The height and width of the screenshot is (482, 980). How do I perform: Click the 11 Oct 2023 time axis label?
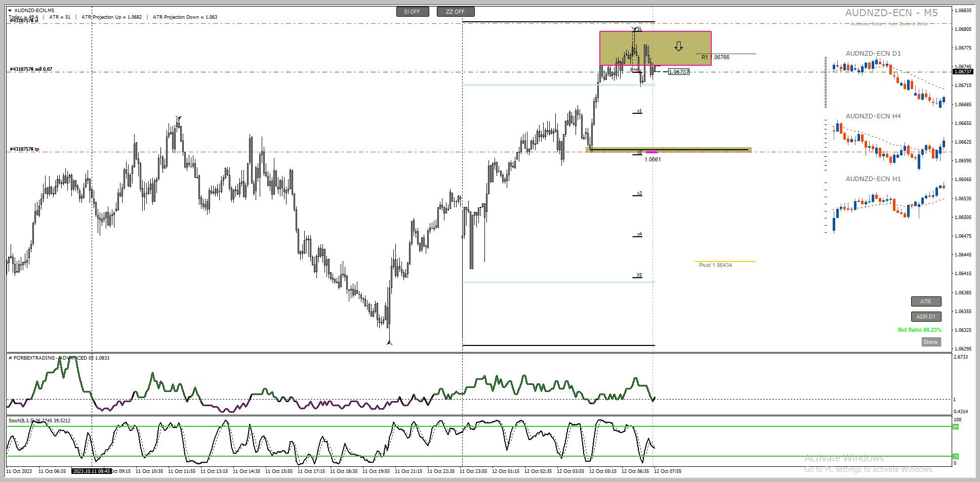(x=19, y=471)
